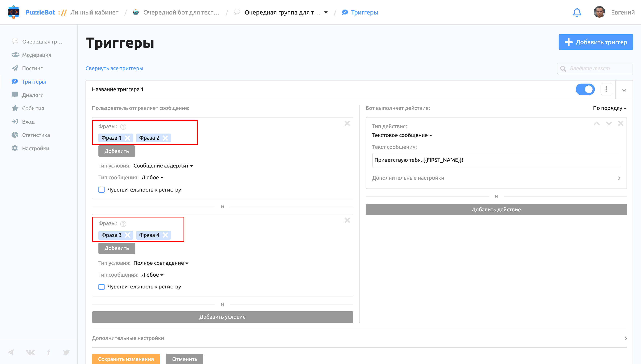Click the Telegram icon in sidebar footer
This screenshot has height=364, width=641.
11,352
